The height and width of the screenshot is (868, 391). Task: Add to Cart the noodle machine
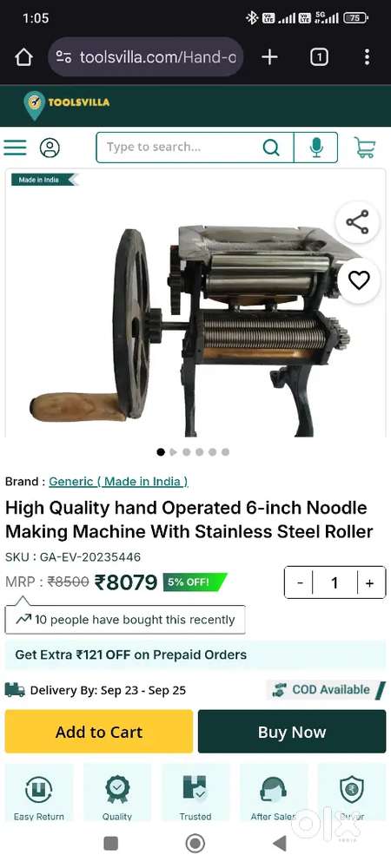click(x=98, y=732)
